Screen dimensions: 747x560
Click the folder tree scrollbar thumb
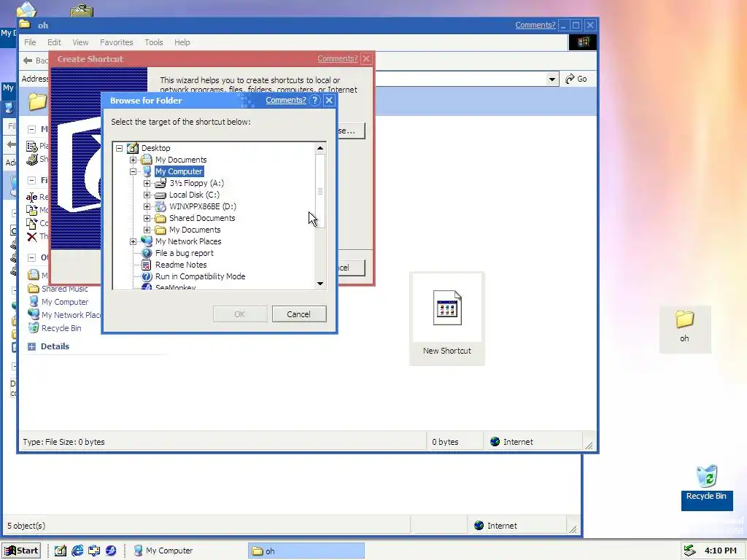[x=320, y=191]
